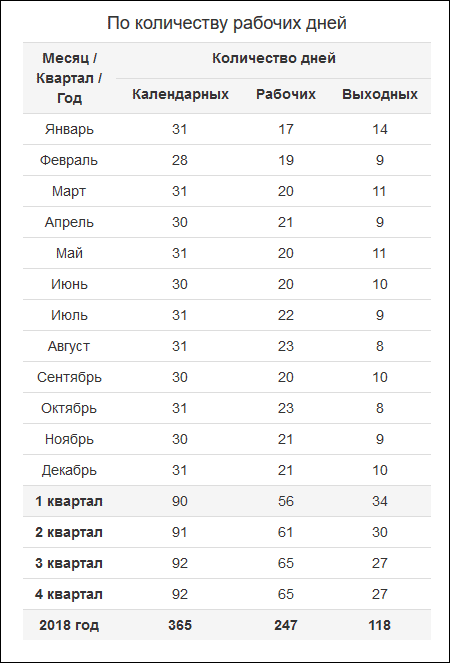The image size is (450, 663).
Task: Click the 'Календарных' column header
Action: [181, 94]
